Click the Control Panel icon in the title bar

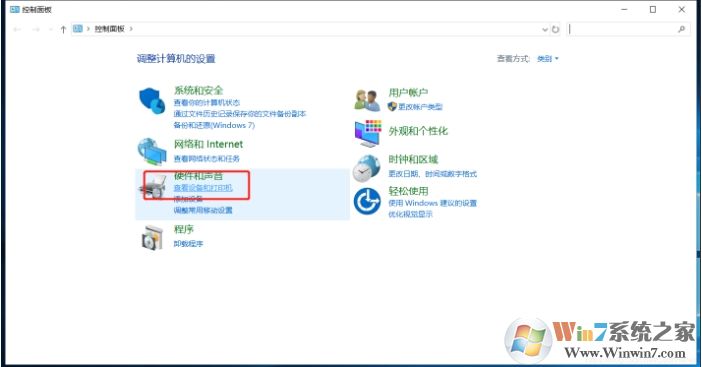click(x=15, y=9)
